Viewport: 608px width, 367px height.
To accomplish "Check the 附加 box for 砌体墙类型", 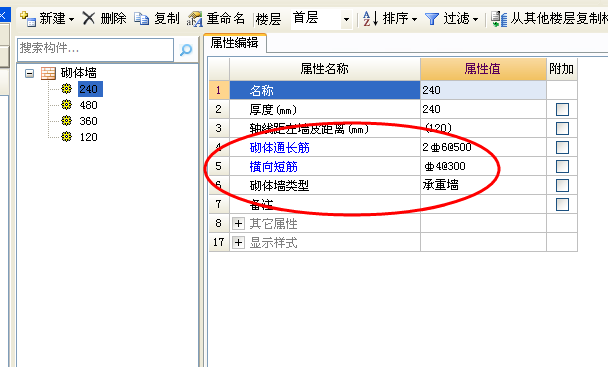I will (x=562, y=185).
